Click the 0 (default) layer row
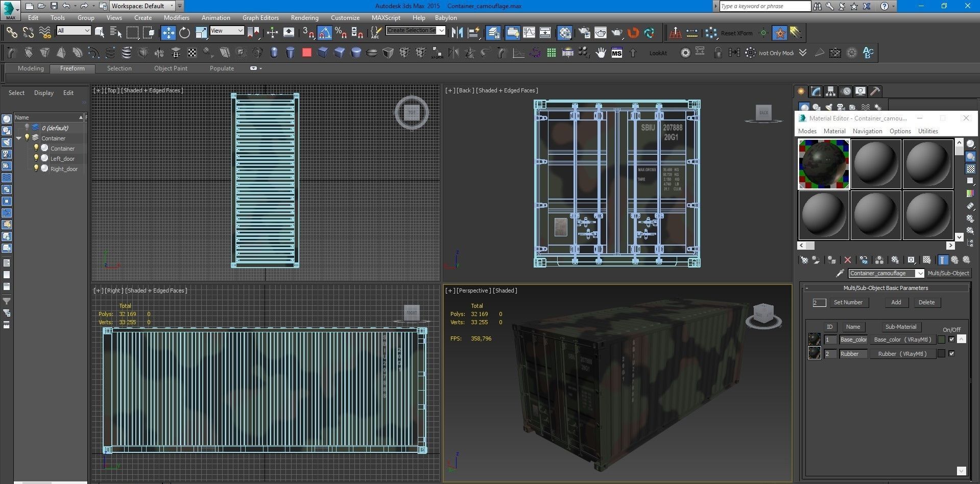 coord(50,128)
